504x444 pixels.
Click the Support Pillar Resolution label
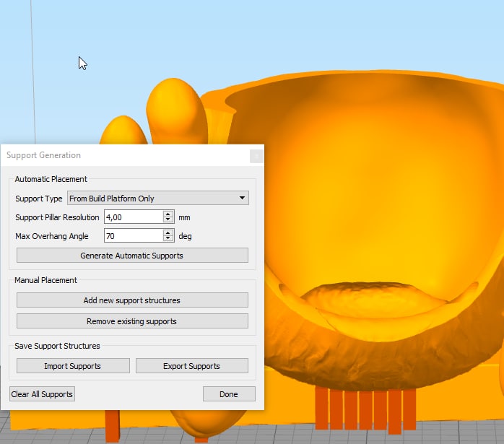coord(57,217)
